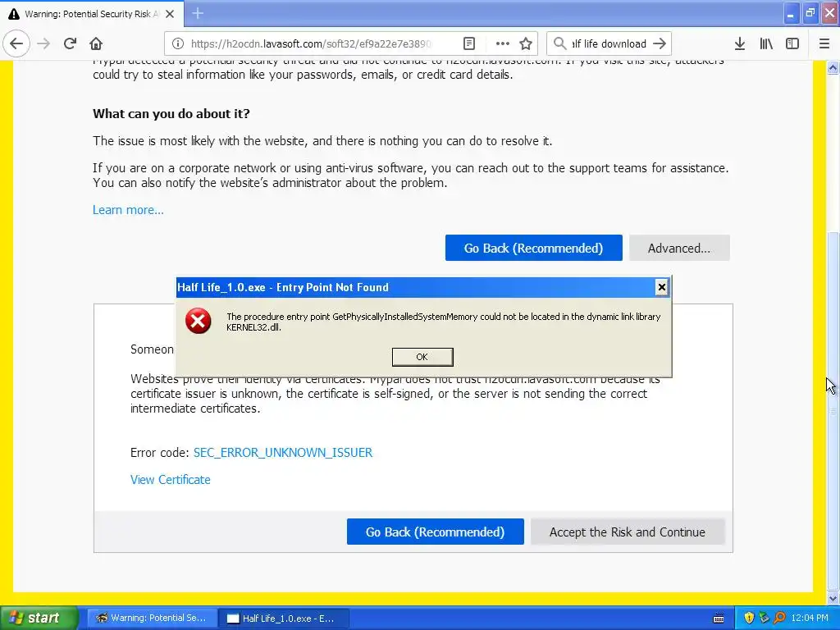Open the View Certificate link
The height and width of the screenshot is (630, 840).
tap(171, 480)
